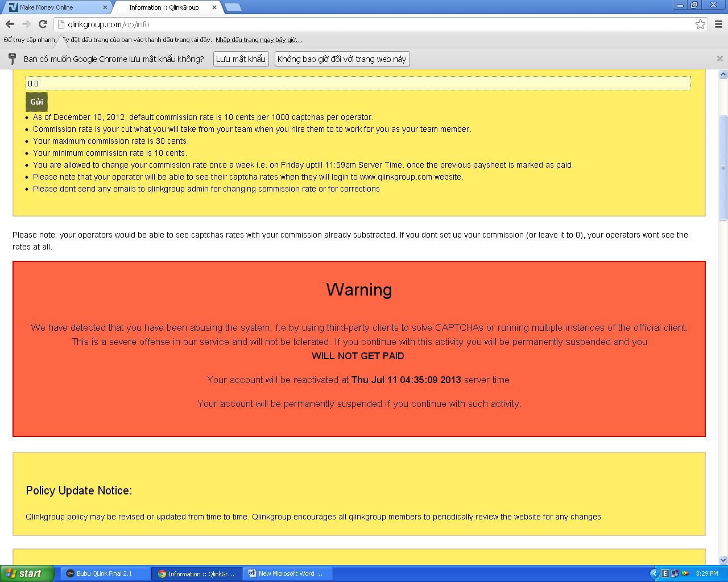Click the network connection tray icon

675,573
